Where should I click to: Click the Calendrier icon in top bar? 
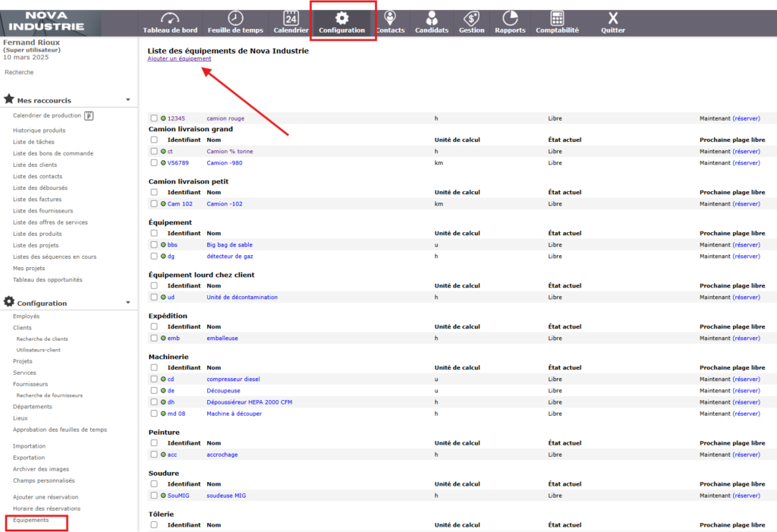pyautogui.click(x=291, y=18)
